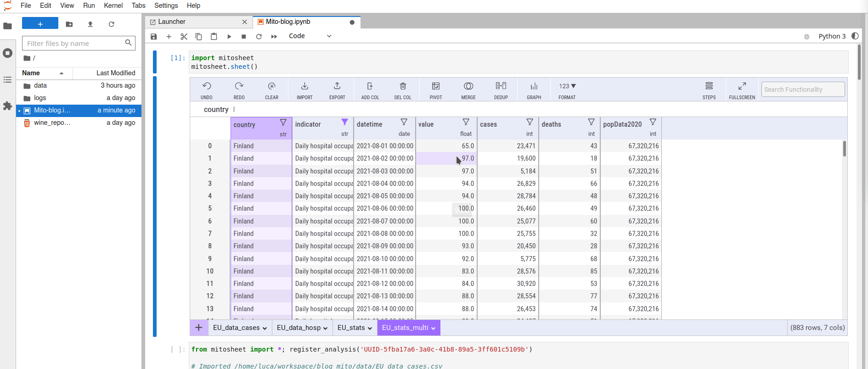The width and height of the screenshot is (868, 369).
Task: Click the Mito CLEAR analysis tool
Action: [271, 90]
